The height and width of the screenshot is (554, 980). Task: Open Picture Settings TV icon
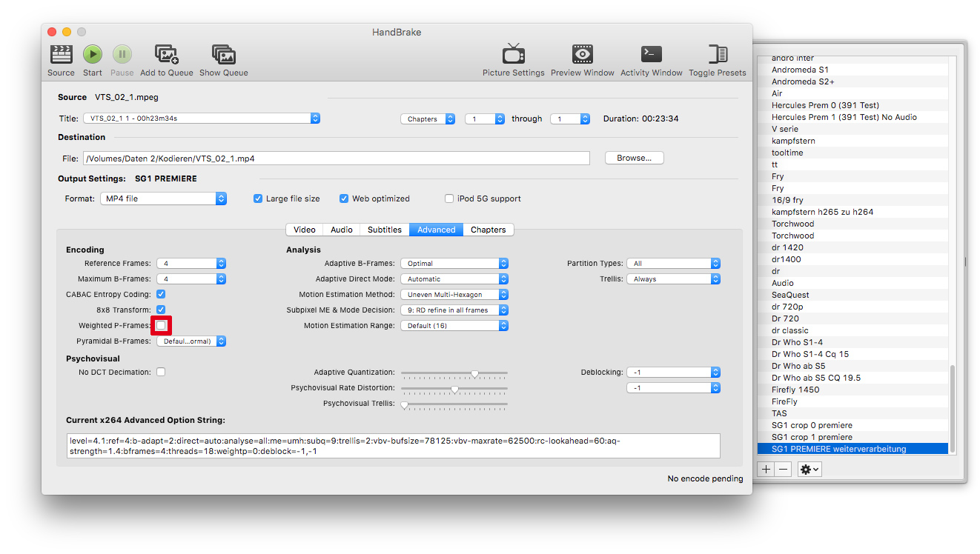coord(513,55)
